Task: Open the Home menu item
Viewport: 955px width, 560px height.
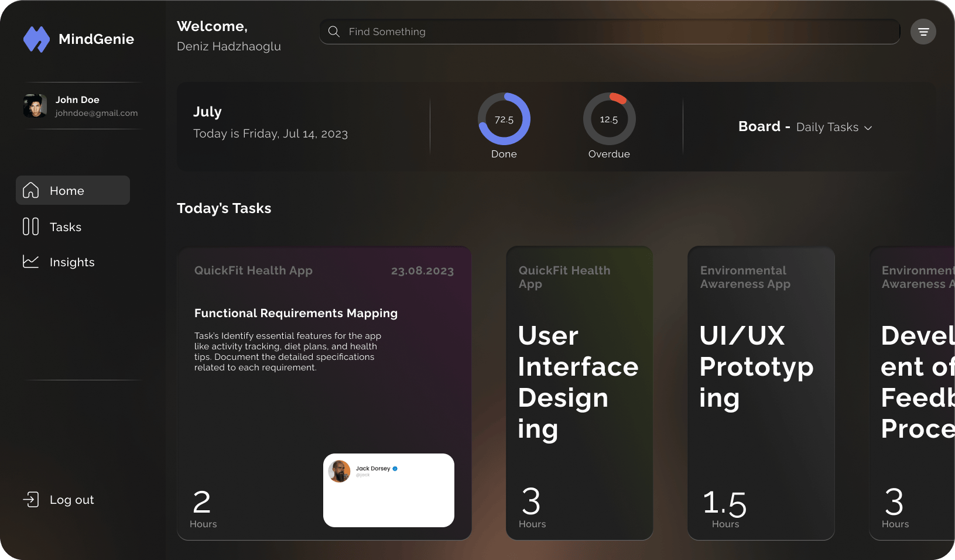Action: click(73, 190)
